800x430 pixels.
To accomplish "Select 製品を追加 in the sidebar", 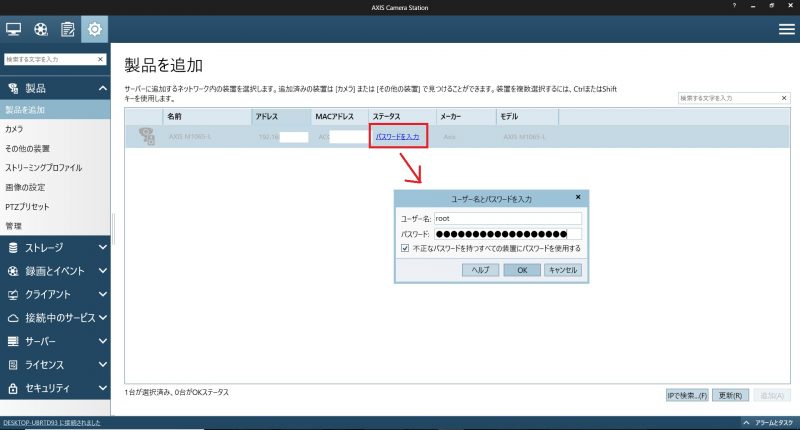I will [55, 110].
